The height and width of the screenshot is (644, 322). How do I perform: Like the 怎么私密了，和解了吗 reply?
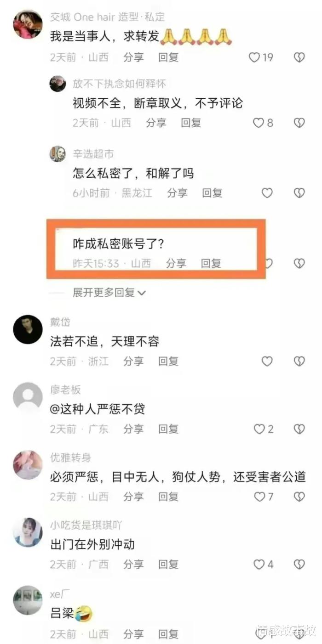pos(267,193)
